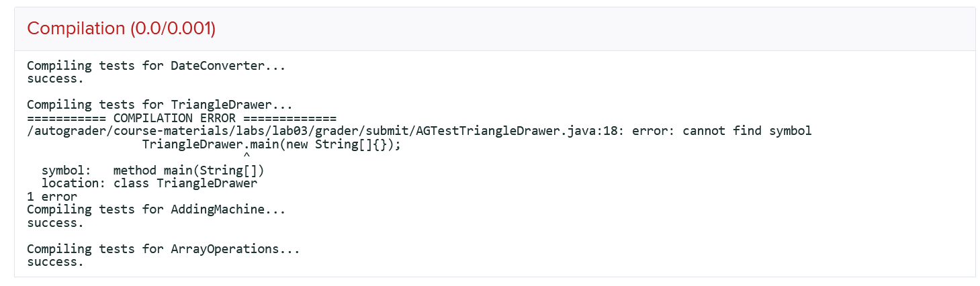Viewport: 980px width, 286px height.
Task: Click the '1 error' summary line
Action: [x=52, y=197]
